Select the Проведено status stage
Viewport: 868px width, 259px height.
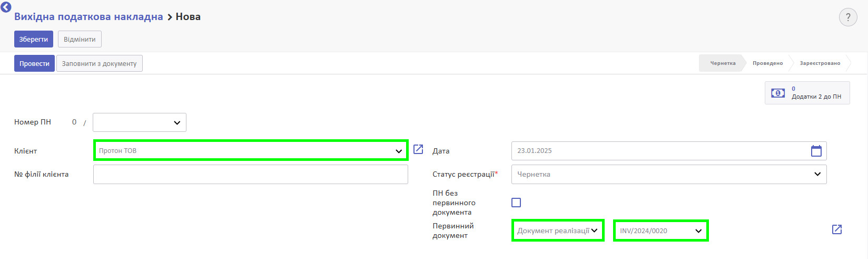tap(767, 63)
